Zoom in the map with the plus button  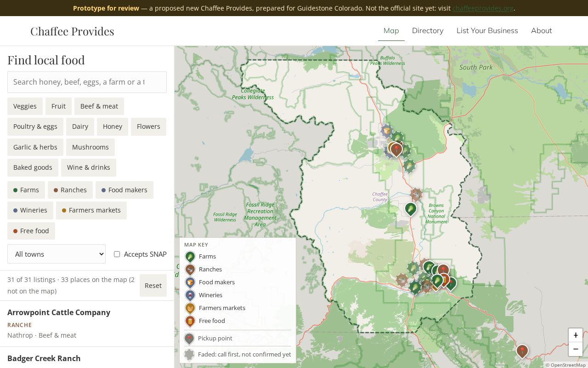pos(576,335)
